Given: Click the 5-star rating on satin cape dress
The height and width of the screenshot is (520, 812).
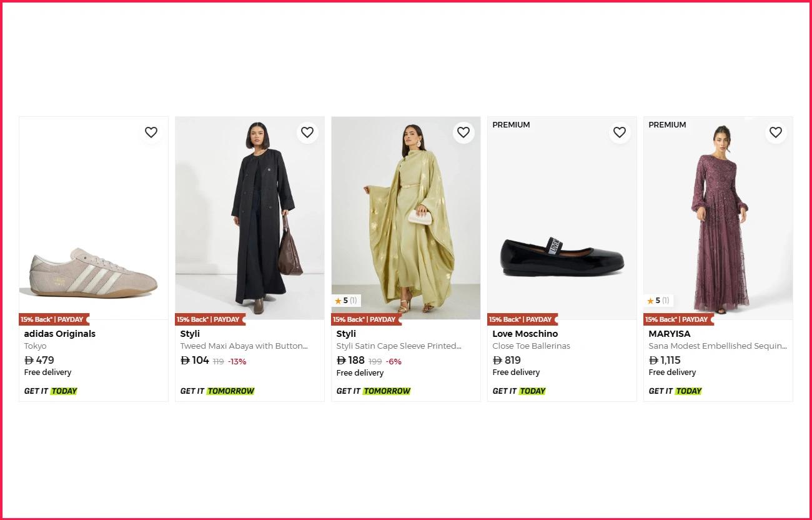Looking at the screenshot, I should [x=346, y=301].
